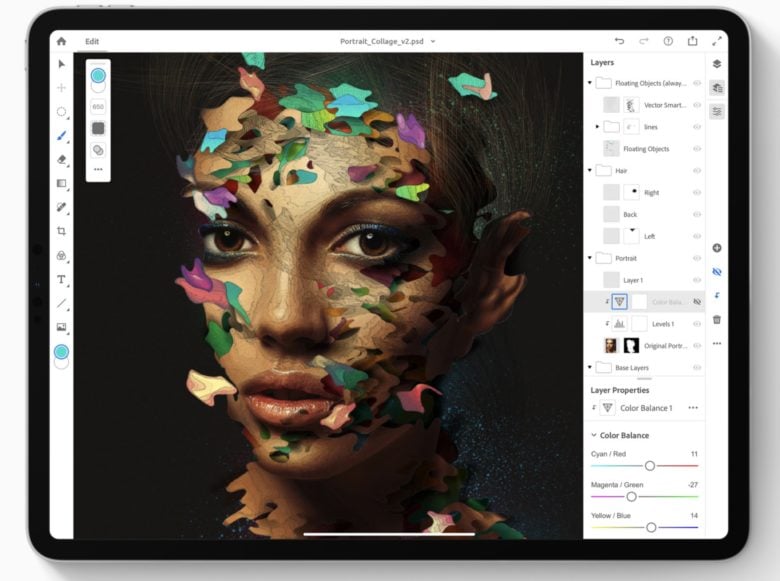
Task: Hide the Vector Smart layer
Action: [x=697, y=105]
